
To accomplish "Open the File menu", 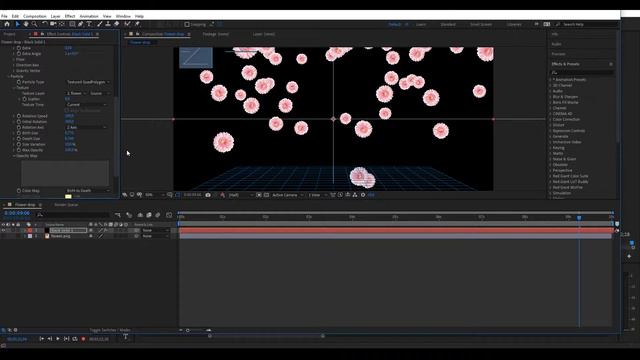I will click(x=4, y=16).
